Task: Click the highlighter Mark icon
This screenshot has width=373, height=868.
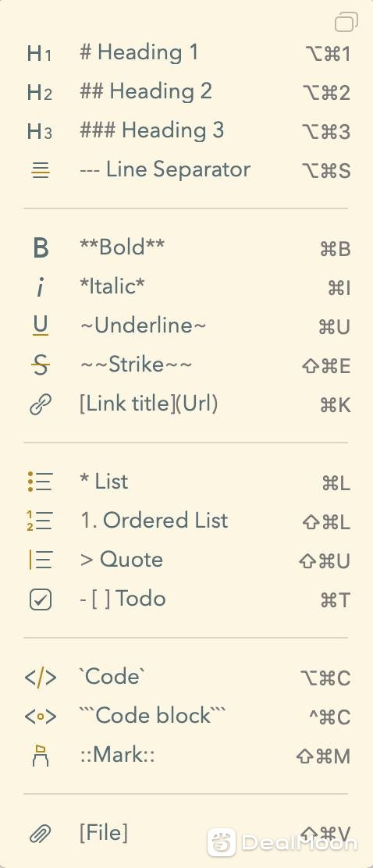Action: point(41,756)
